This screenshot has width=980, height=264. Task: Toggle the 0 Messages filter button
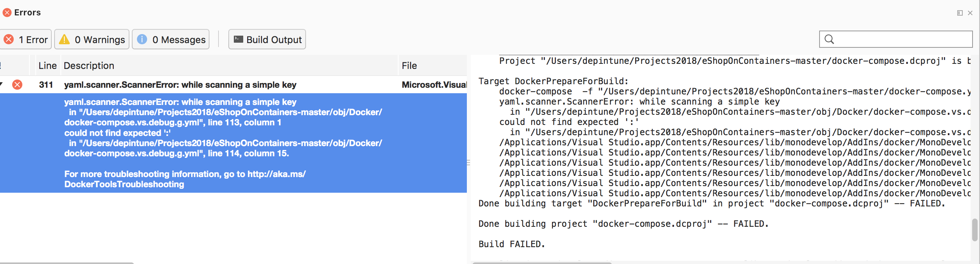pyautogui.click(x=171, y=40)
